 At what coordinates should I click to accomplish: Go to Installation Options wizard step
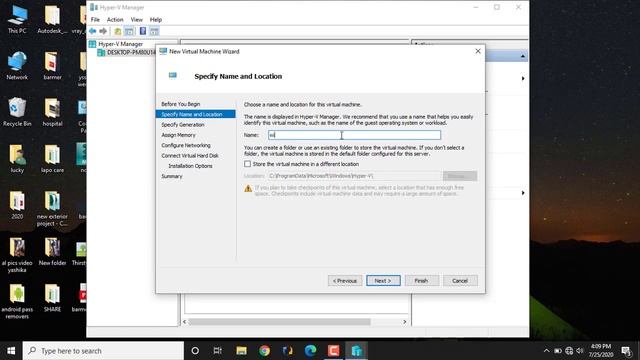pos(190,166)
